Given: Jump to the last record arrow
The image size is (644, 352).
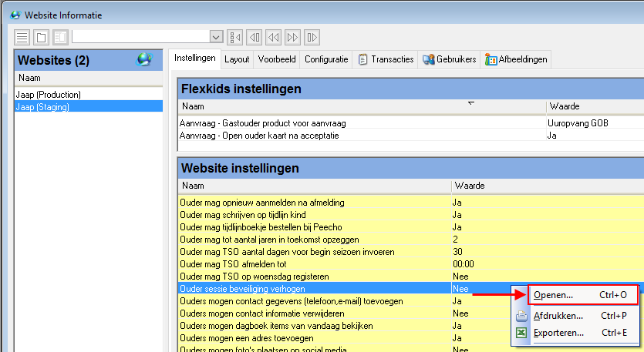Looking at the screenshot, I should pos(312,37).
